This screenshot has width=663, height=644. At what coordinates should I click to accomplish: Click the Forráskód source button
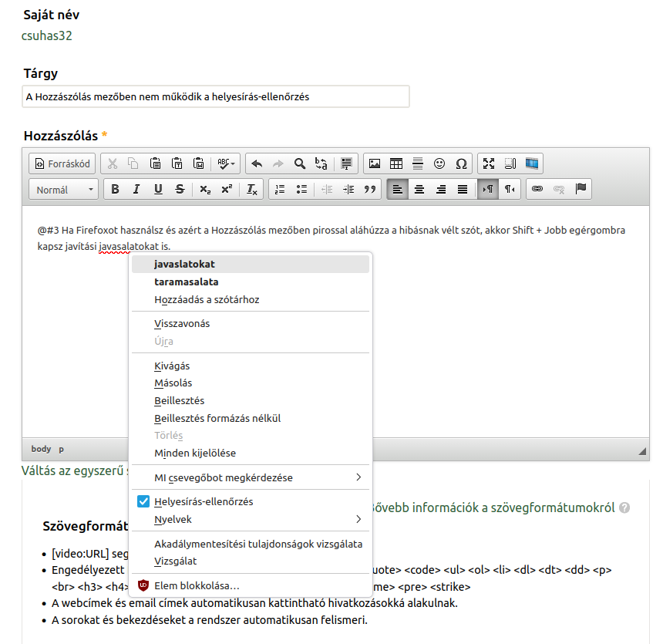click(x=62, y=164)
